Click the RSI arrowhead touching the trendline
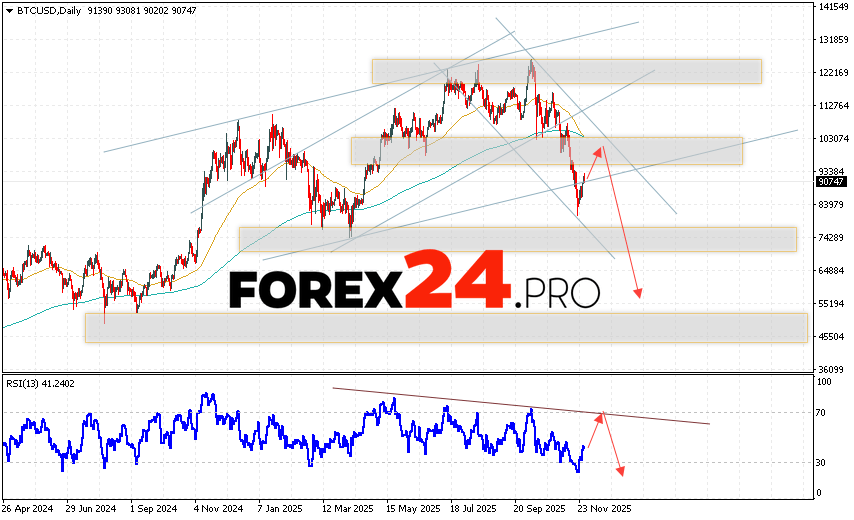854x520 pixels. tap(601, 416)
